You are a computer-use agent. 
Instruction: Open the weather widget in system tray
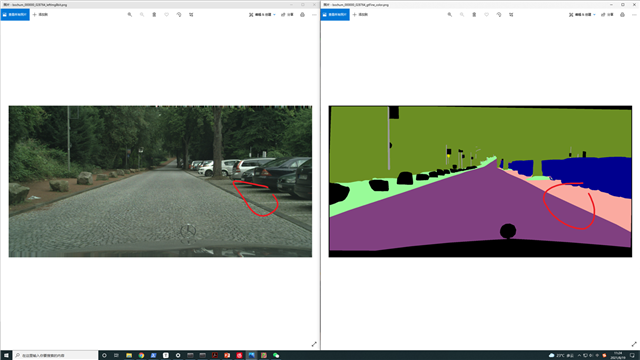tap(561, 356)
